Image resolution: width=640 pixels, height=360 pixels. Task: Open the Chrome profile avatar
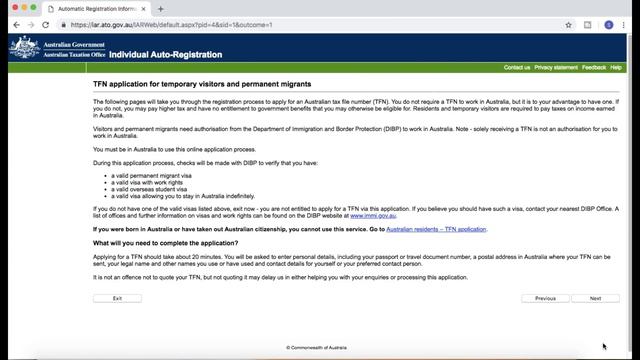point(609,25)
